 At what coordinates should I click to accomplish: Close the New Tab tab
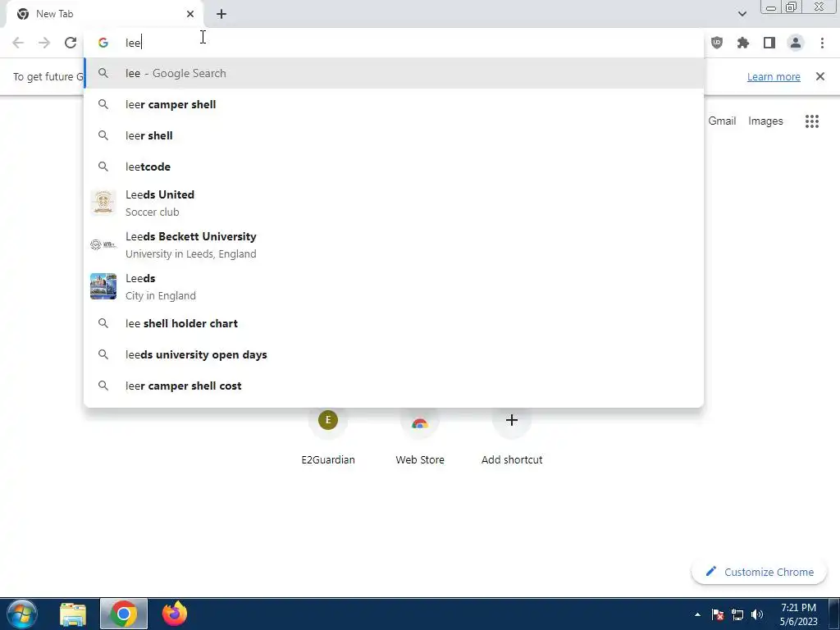(190, 14)
